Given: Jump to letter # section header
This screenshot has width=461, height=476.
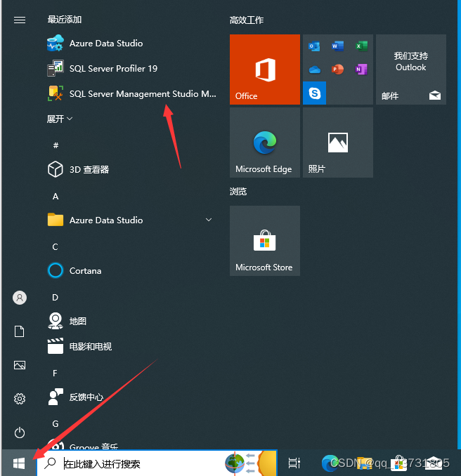Looking at the screenshot, I should [x=56, y=145].
